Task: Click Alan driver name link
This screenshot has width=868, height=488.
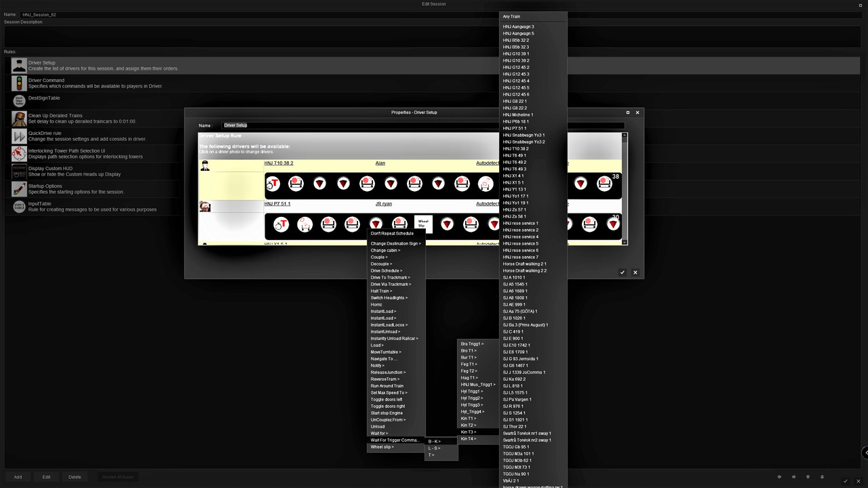Action: coord(380,163)
